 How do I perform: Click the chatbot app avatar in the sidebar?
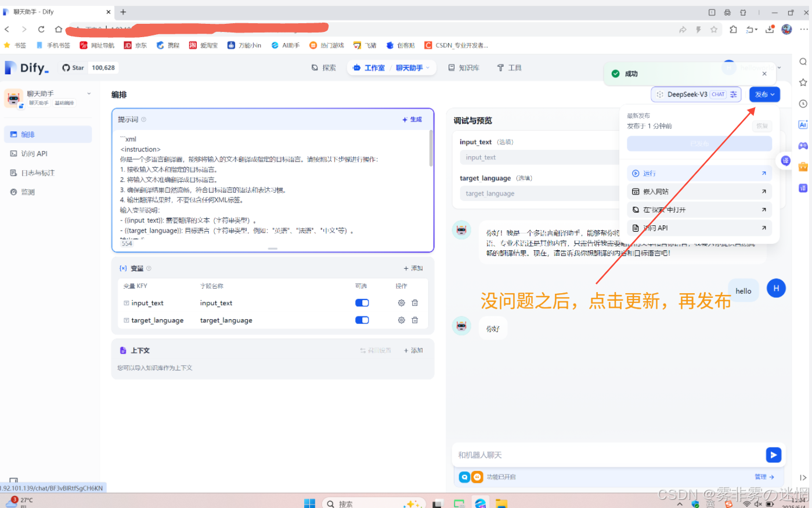[13, 98]
